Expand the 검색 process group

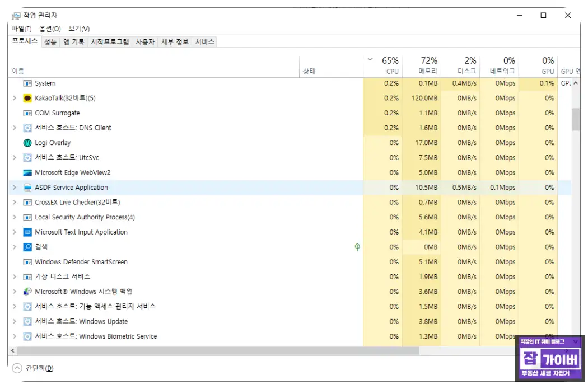point(15,247)
